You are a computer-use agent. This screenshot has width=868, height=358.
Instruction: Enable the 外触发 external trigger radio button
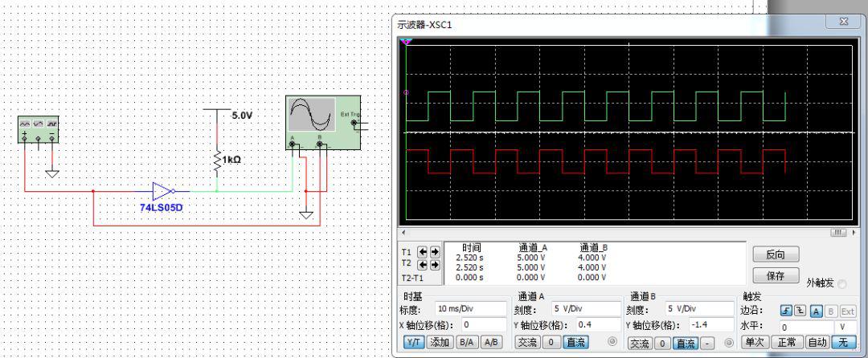tap(842, 283)
